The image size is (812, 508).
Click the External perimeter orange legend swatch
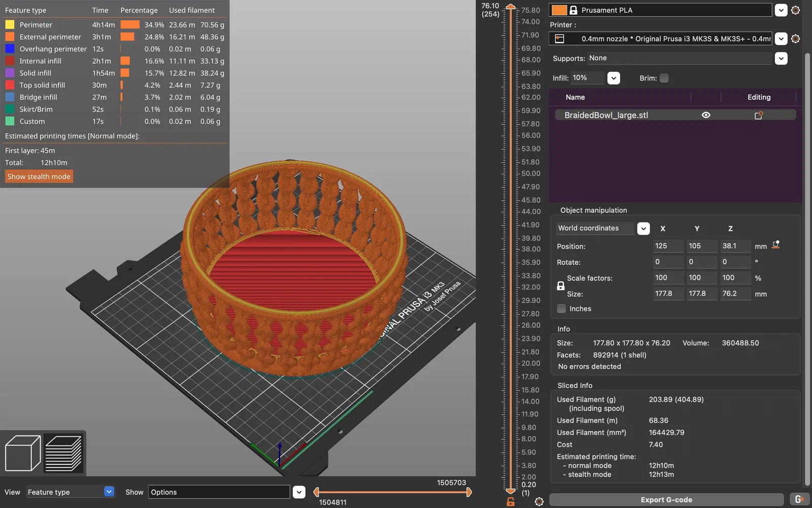click(10, 37)
